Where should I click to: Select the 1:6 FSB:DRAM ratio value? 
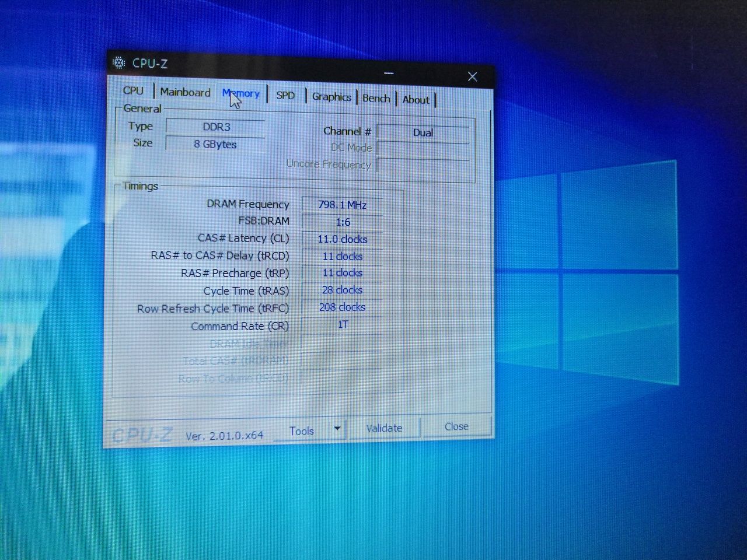tap(343, 222)
